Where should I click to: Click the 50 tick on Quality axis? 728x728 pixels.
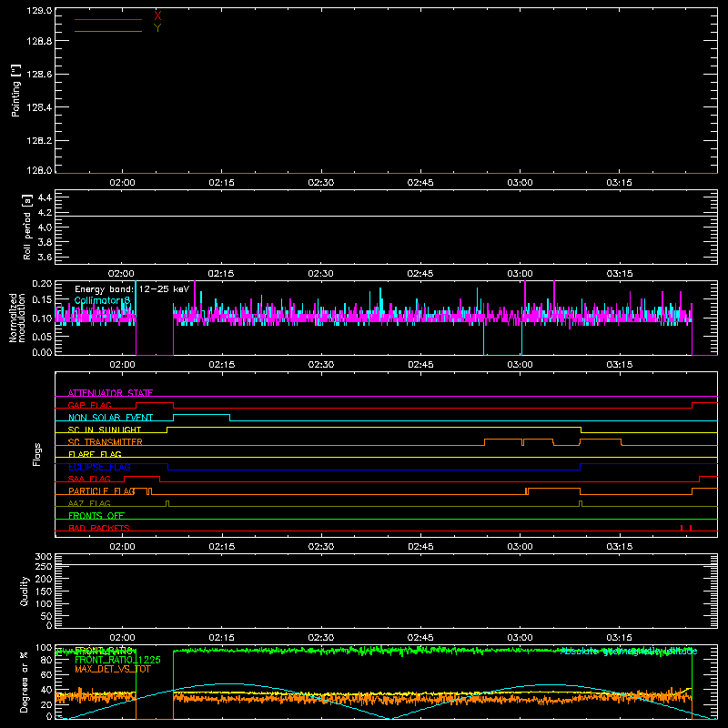click(x=46, y=616)
